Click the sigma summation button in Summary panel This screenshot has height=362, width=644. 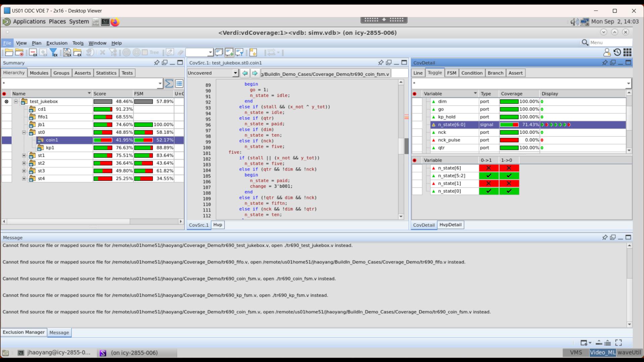169,83
